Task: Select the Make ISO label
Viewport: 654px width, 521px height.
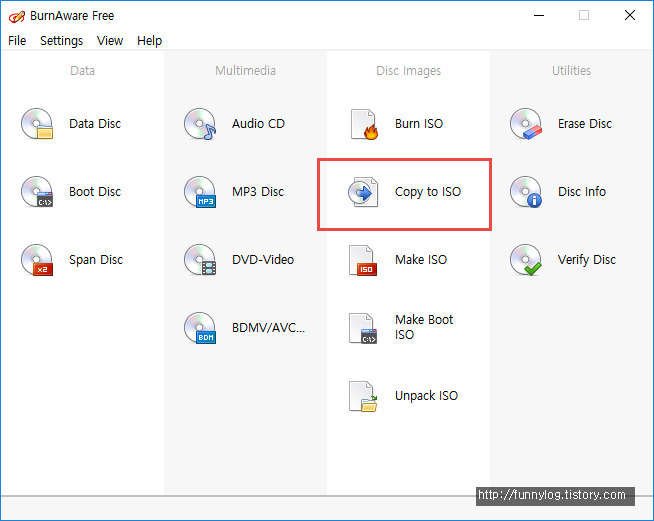Action: tap(421, 259)
